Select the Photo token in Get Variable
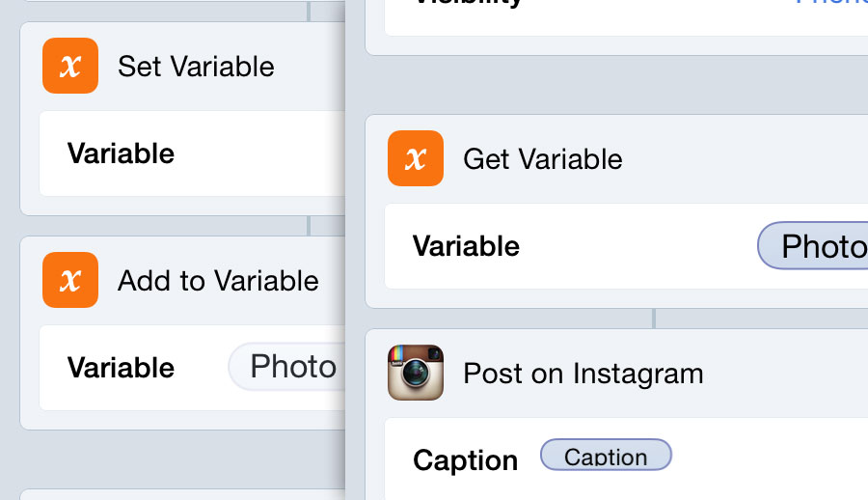 pyautogui.click(x=813, y=245)
